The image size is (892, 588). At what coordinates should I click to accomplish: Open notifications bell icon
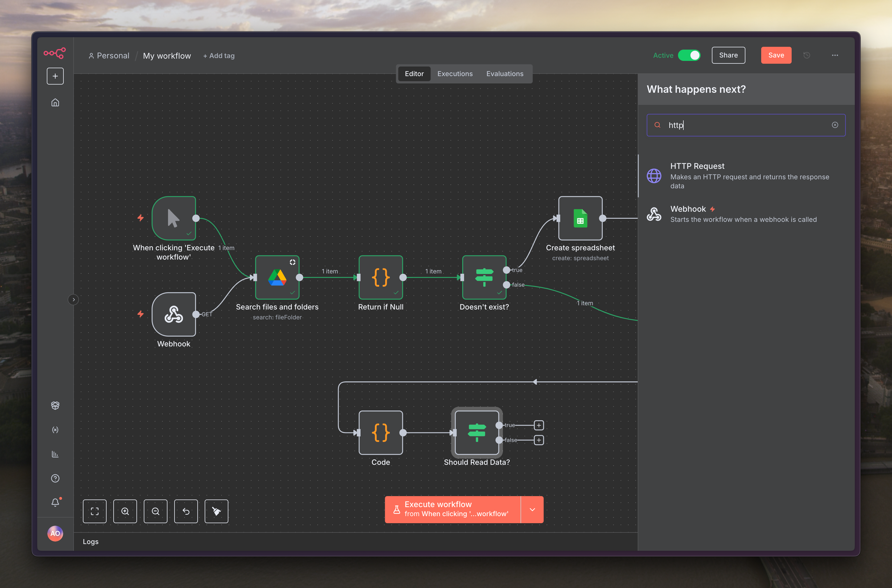coord(55,503)
